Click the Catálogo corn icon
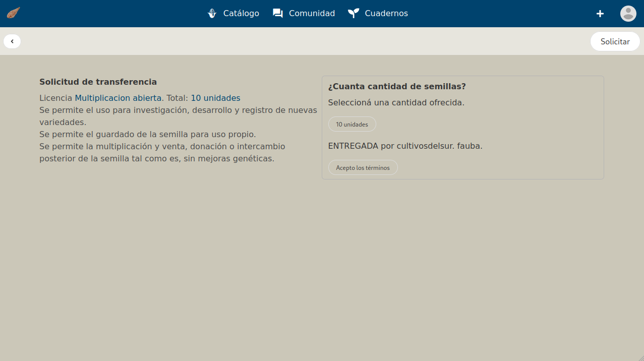This screenshot has height=361, width=644. click(212, 14)
